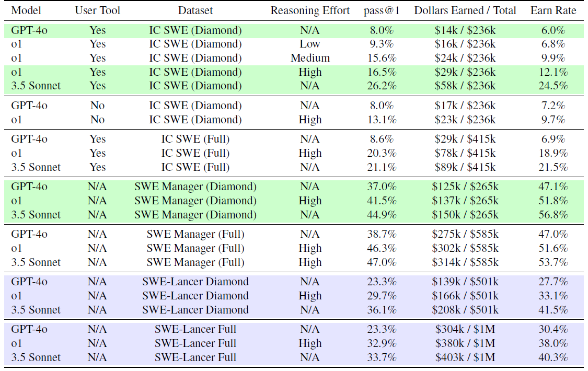This screenshot has height=371, width=588.
Task: Select the 56.8% earn rate cell
Action: tap(554, 215)
